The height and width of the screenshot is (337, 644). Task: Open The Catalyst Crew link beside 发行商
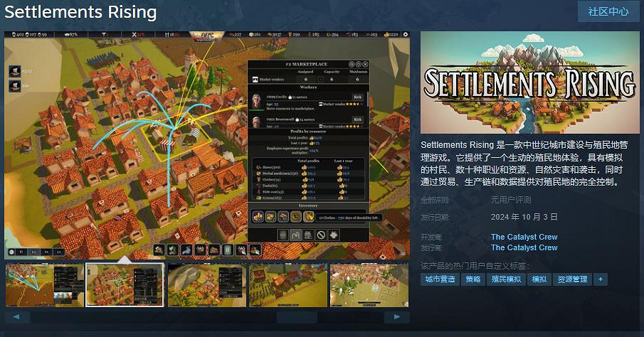(524, 247)
